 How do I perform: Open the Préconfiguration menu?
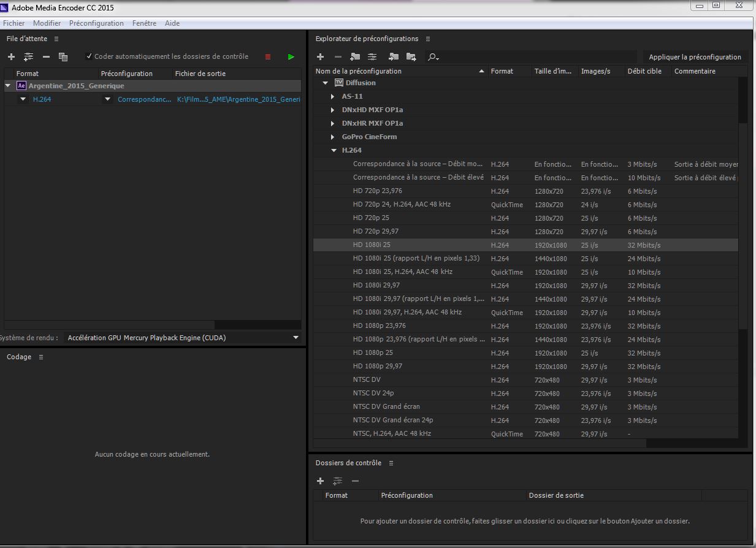click(x=96, y=23)
